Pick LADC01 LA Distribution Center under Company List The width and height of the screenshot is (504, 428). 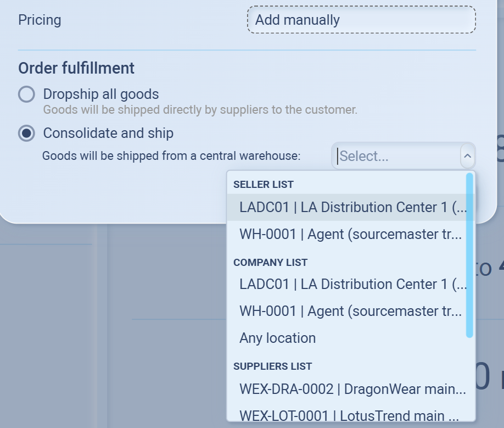pyautogui.click(x=352, y=284)
